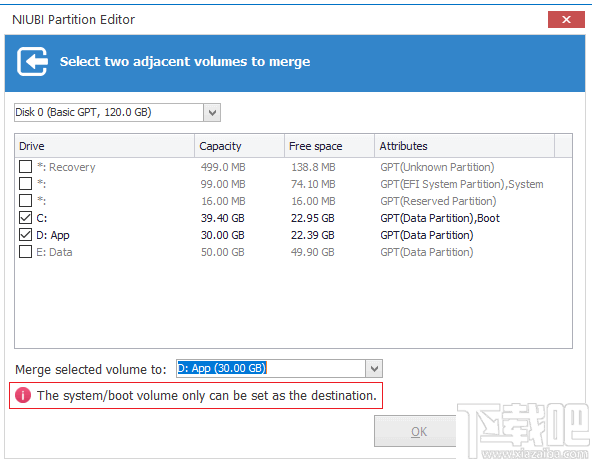
Task: Click the 50.00 GB capacity value
Action: pyautogui.click(x=223, y=252)
